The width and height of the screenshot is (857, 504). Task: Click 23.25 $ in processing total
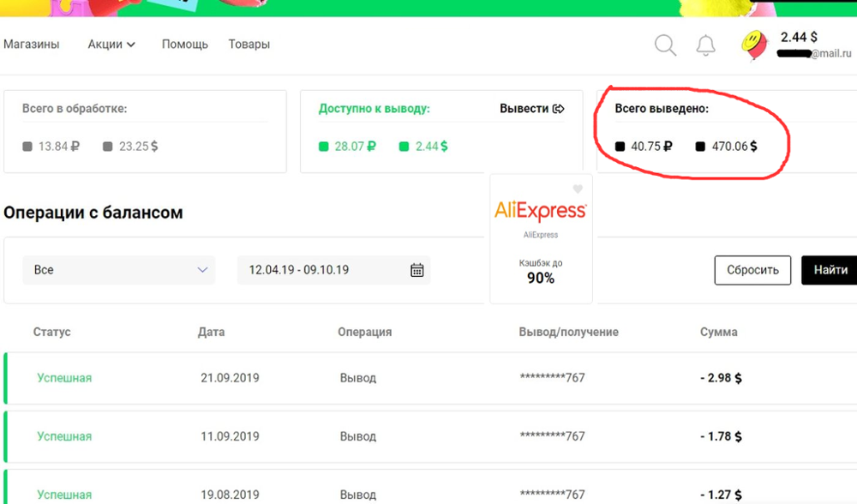[138, 147]
